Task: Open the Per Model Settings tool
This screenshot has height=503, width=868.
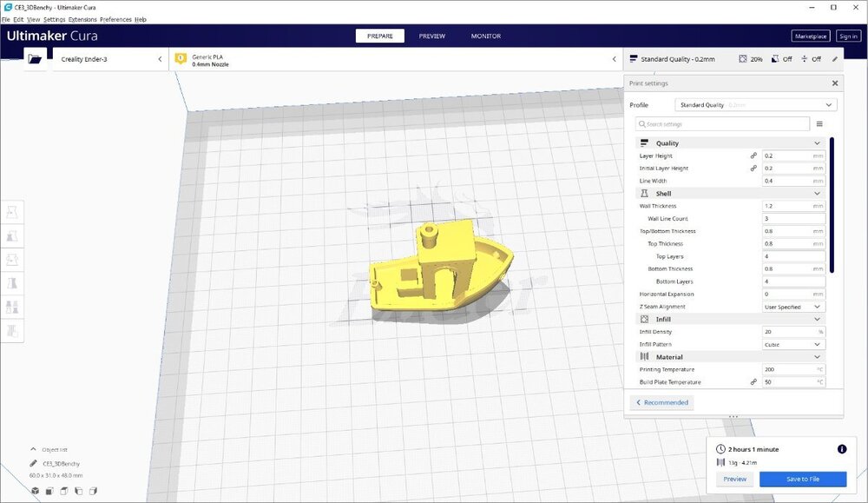Action: click(12, 307)
